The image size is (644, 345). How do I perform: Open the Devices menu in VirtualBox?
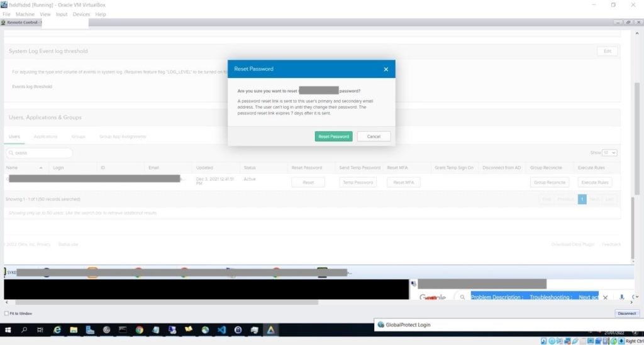81,14
